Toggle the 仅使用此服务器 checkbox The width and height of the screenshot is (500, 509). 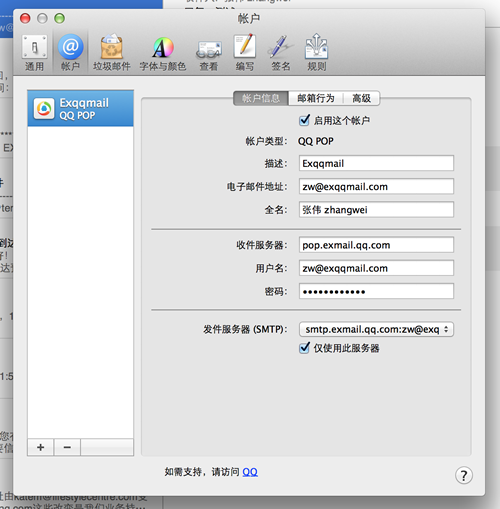pos(304,348)
